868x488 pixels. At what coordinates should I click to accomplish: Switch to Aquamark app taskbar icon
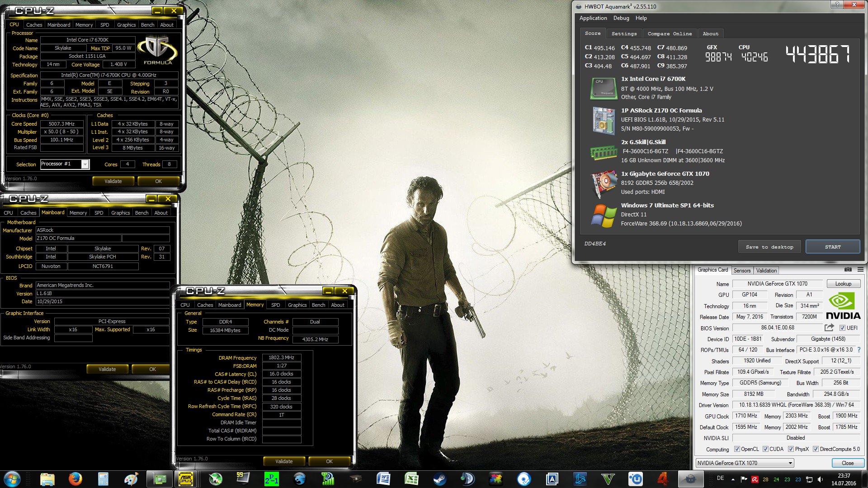(x=690, y=479)
